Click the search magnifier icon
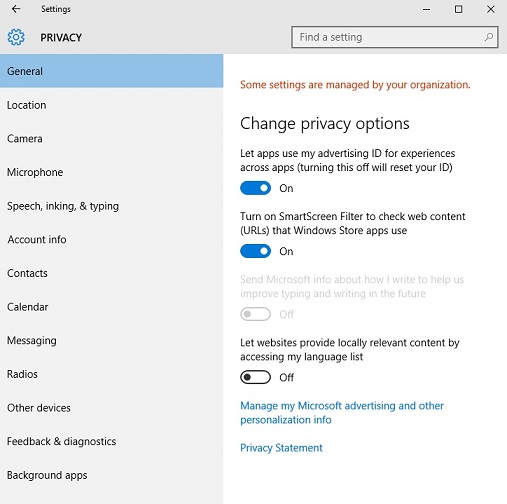The image size is (507, 504). [489, 37]
